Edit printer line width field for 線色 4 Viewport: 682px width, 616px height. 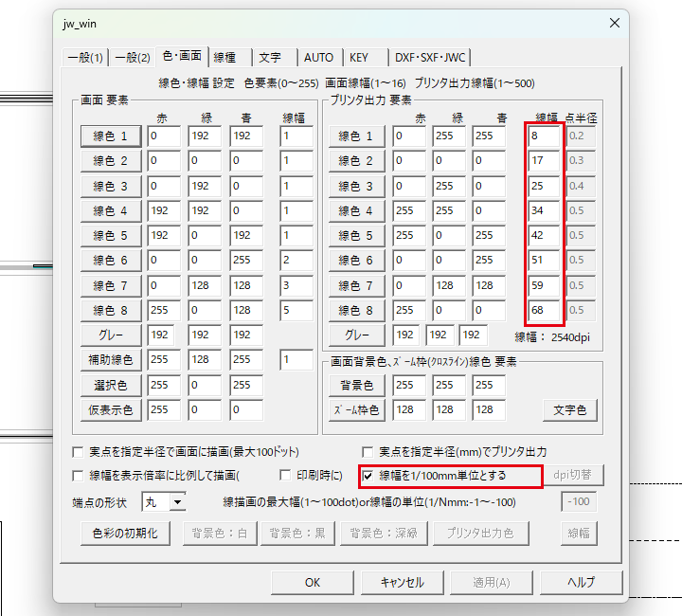544,211
